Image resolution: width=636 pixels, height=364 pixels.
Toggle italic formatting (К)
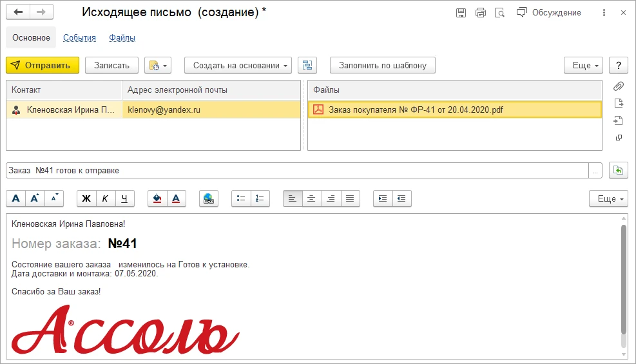pos(105,198)
